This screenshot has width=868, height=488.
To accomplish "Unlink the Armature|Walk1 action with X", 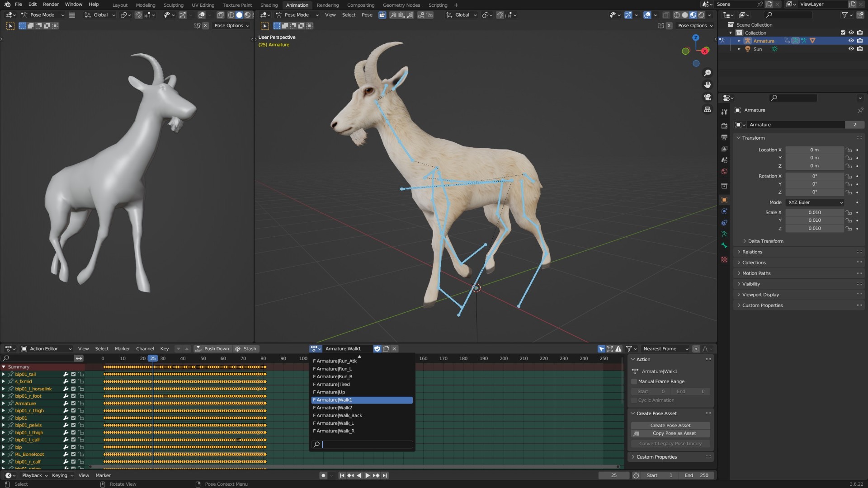I will (x=394, y=349).
